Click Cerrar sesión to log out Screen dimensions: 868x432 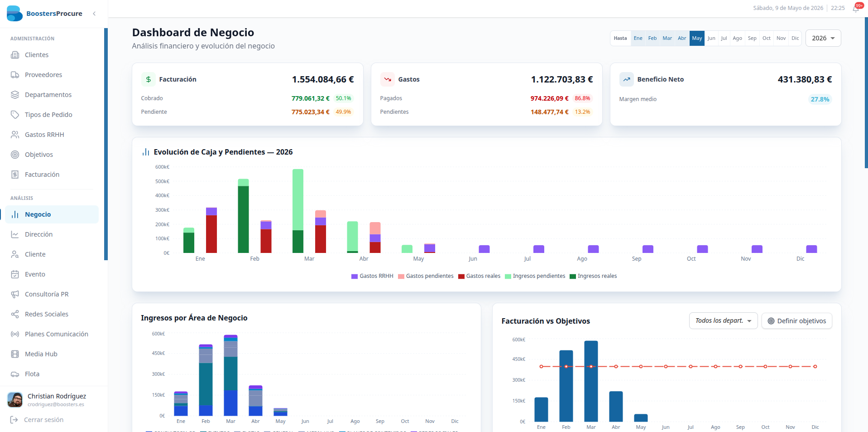pos(37,420)
